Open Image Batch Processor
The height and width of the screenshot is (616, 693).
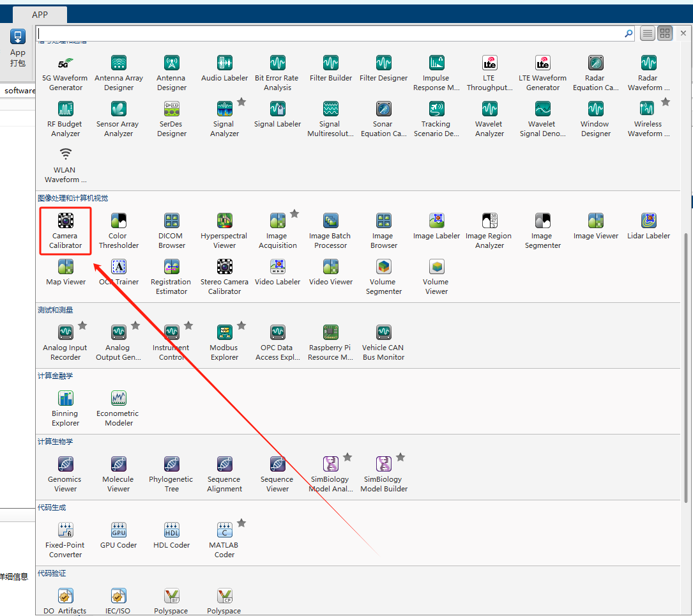(x=331, y=231)
